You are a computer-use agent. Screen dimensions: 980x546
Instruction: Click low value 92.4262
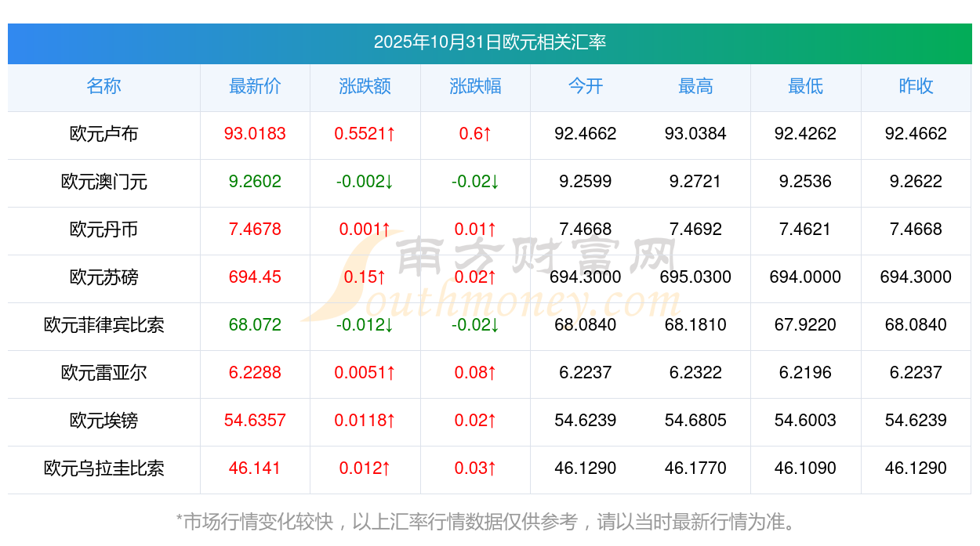click(x=806, y=134)
